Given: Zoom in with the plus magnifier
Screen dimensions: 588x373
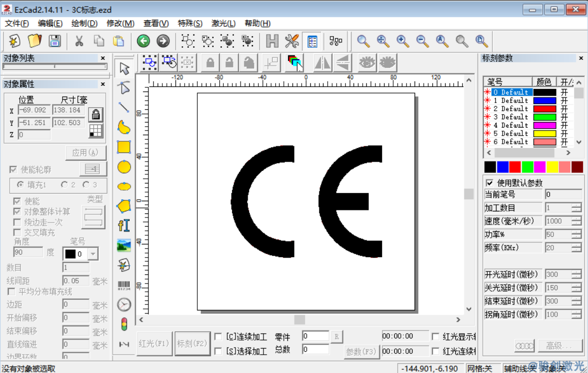Looking at the screenshot, I should coord(403,41).
